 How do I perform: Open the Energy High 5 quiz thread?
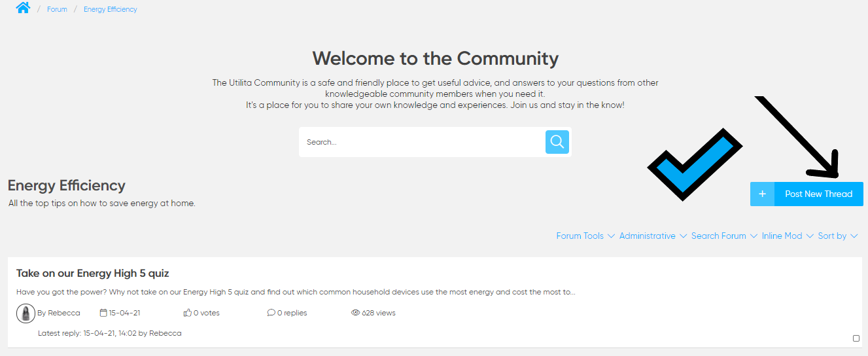[92, 273]
